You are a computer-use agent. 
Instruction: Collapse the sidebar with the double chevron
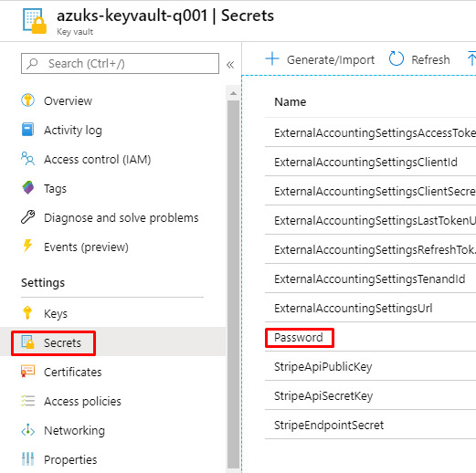pos(230,65)
